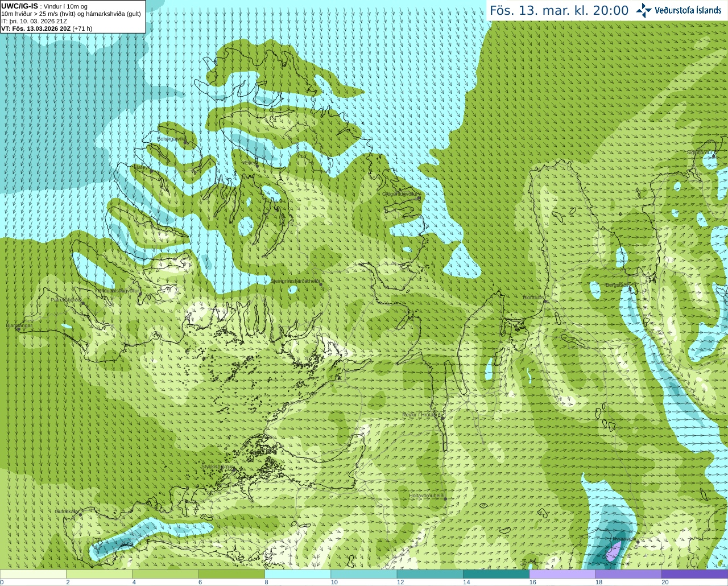Click the Bíldudalsflugvöllur station label
The height and width of the screenshot is (586, 728).
click(x=119, y=290)
